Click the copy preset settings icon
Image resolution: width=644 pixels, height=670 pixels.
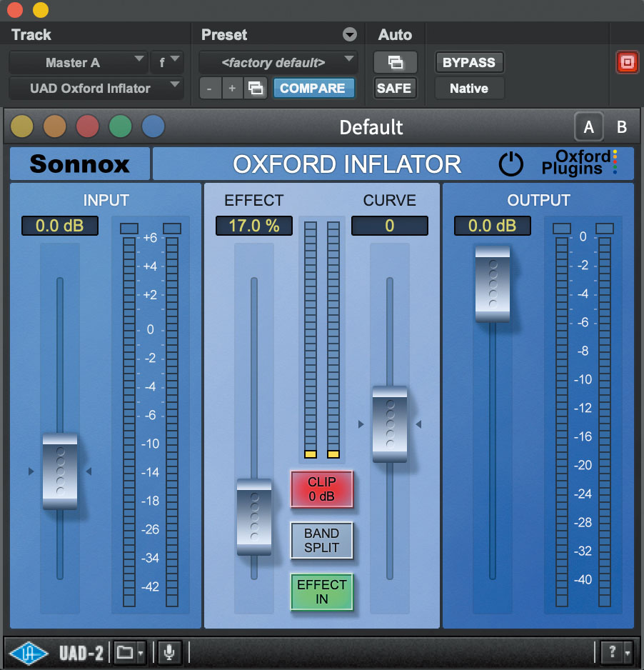[x=256, y=89]
